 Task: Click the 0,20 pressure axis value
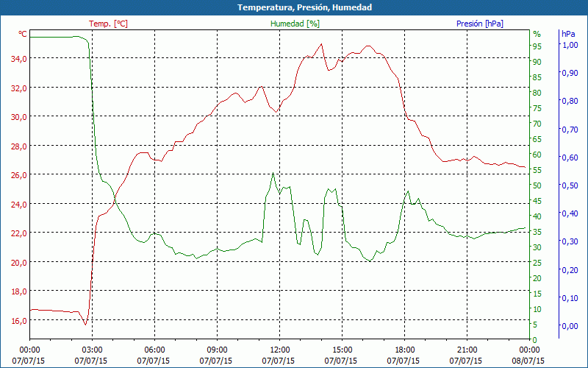click(x=570, y=269)
